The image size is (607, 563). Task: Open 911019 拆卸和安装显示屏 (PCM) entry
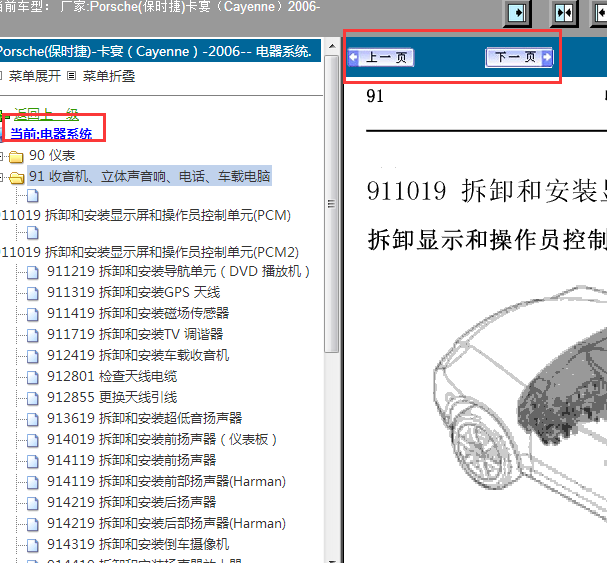tap(146, 215)
